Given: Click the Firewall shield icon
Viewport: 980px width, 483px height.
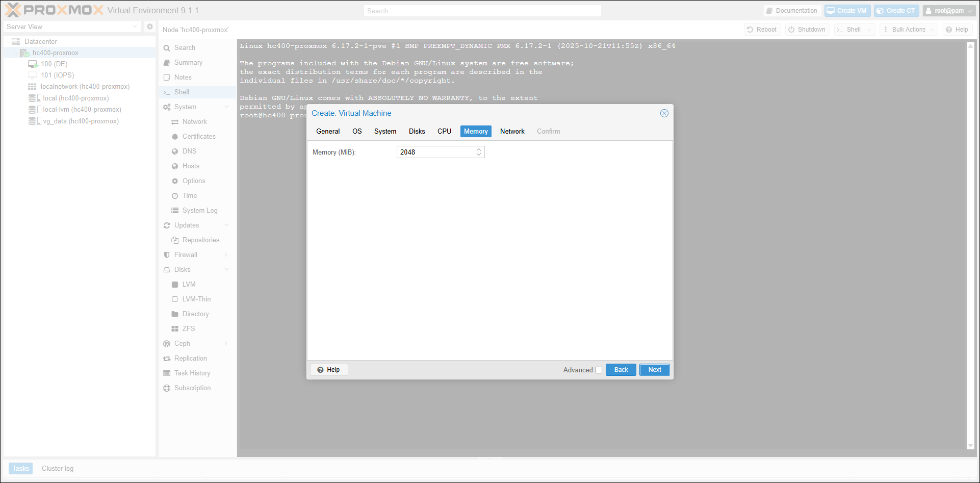Looking at the screenshot, I should tap(167, 255).
